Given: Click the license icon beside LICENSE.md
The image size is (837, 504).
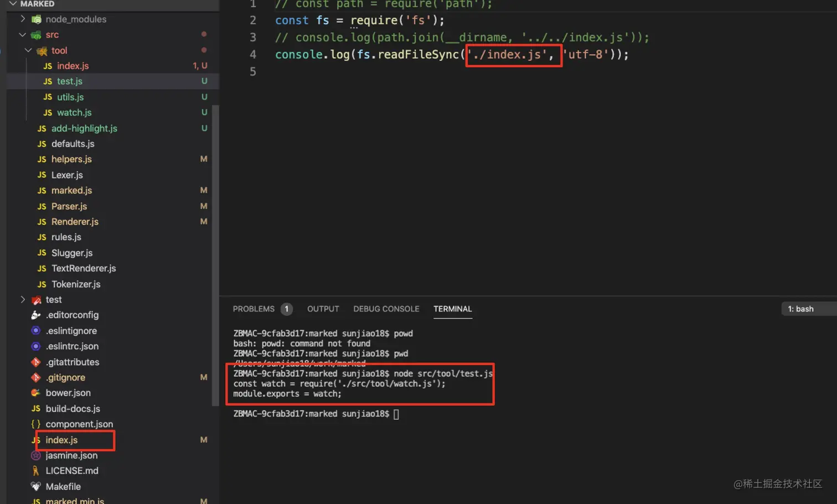Looking at the screenshot, I should (36, 471).
